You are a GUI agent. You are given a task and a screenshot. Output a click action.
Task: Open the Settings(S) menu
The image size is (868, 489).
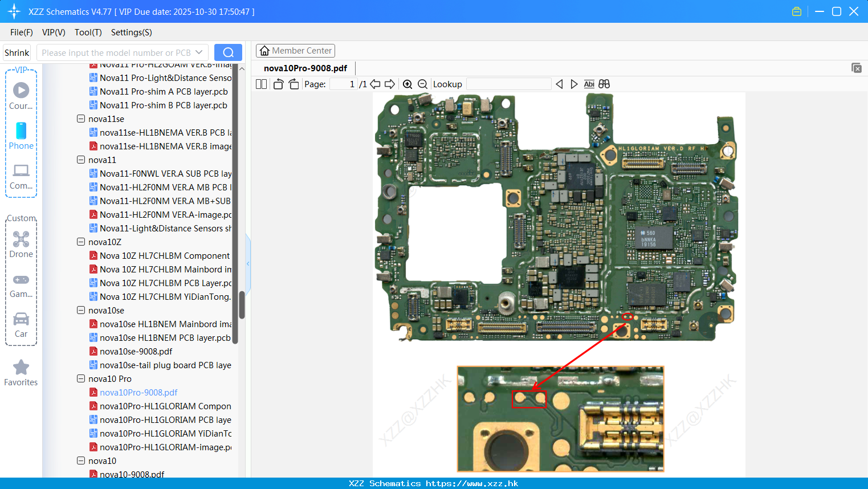pos(132,32)
